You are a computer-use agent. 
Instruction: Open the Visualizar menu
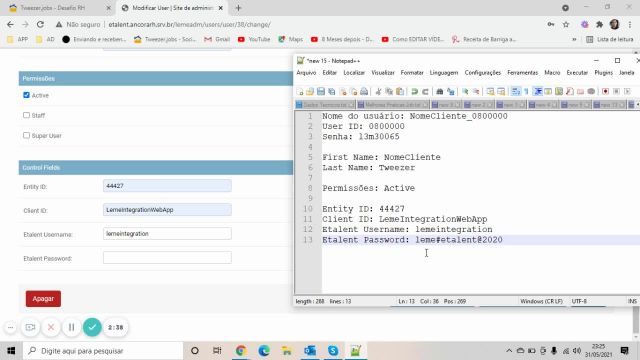pos(383,73)
